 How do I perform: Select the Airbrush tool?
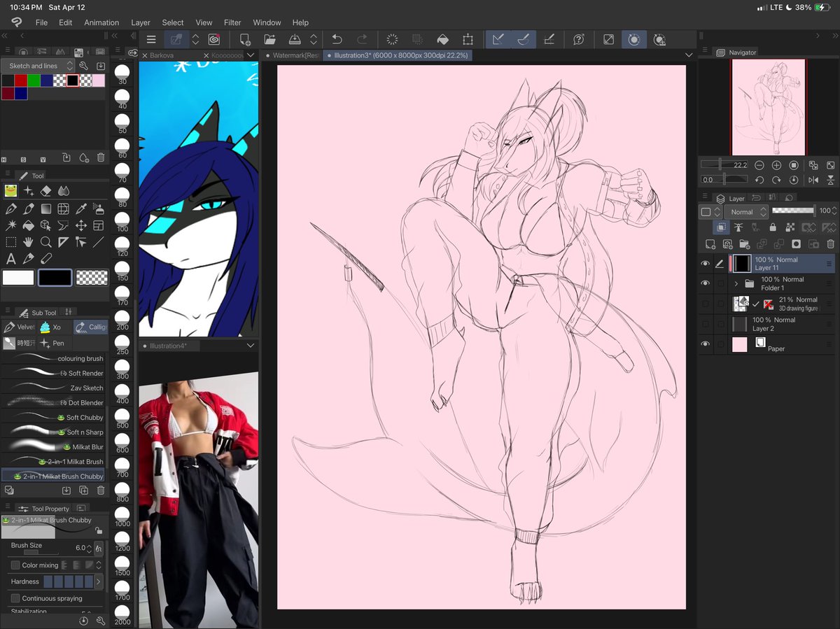click(x=98, y=209)
